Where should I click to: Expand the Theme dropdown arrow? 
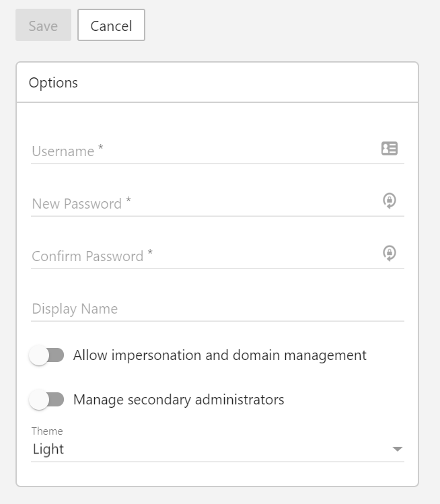397,449
